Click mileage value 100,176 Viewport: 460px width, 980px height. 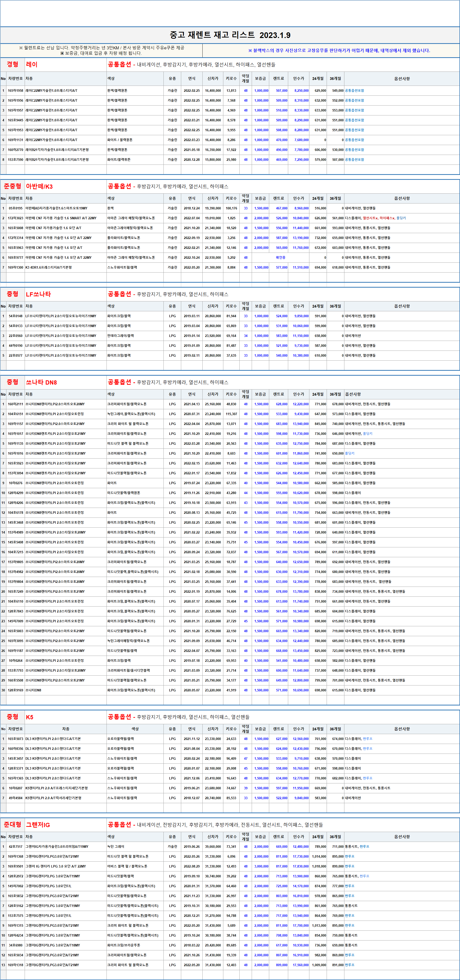[231, 208]
